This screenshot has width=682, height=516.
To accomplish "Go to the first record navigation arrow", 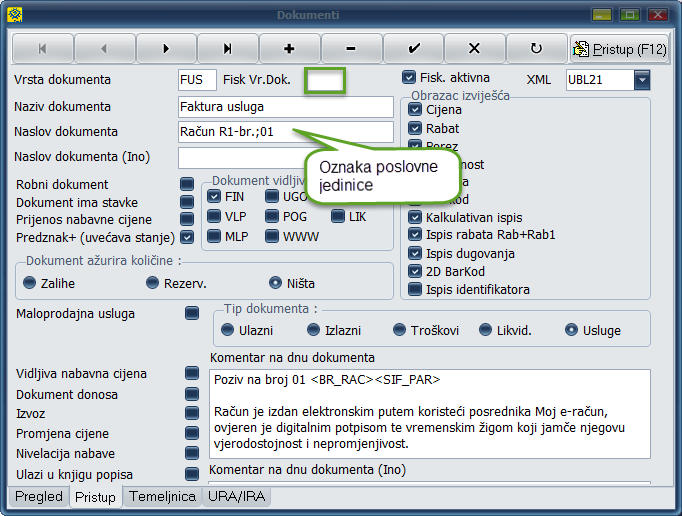I will pyautogui.click(x=42, y=48).
